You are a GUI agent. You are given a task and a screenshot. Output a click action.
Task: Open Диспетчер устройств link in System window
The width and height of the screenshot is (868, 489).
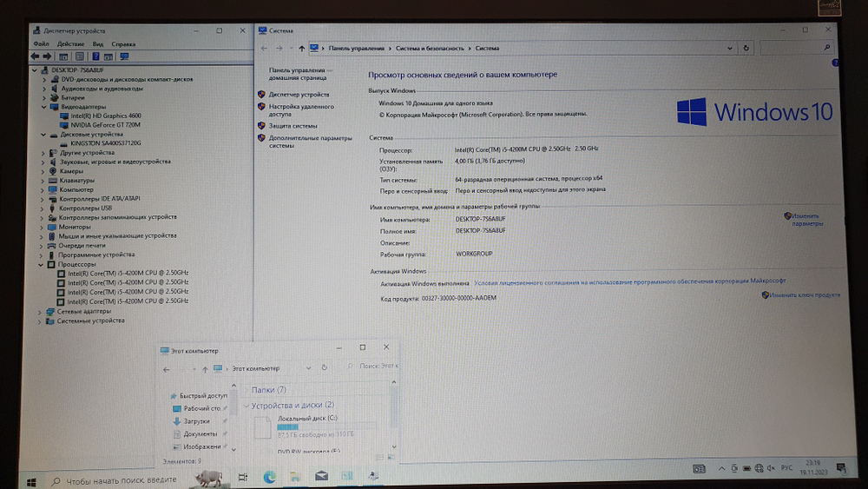click(x=299, y=95)
